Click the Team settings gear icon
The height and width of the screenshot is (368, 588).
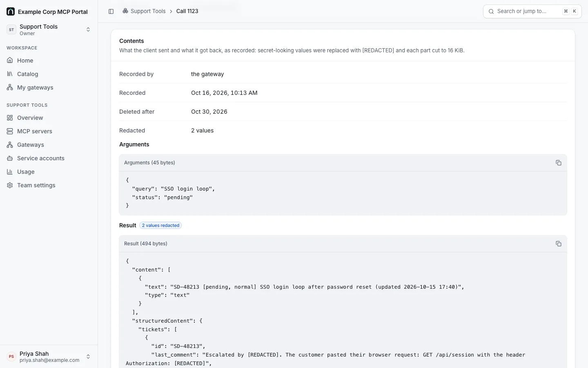pyautogui.click(x=10, y=185)
